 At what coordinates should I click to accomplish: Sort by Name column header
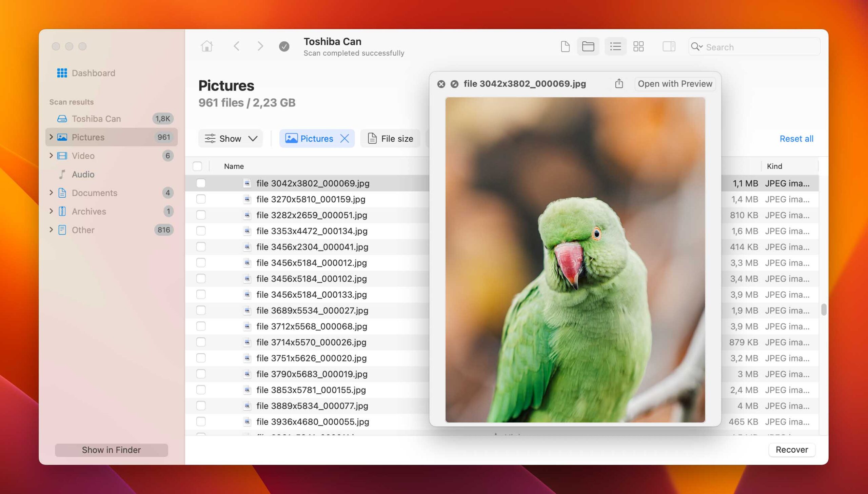point(234,166)
